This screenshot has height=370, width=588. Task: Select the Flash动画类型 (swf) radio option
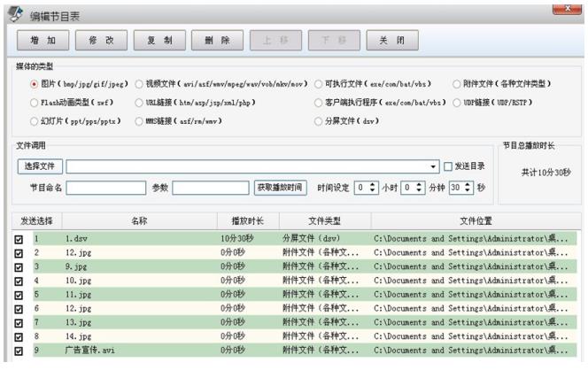coord(34,102)
